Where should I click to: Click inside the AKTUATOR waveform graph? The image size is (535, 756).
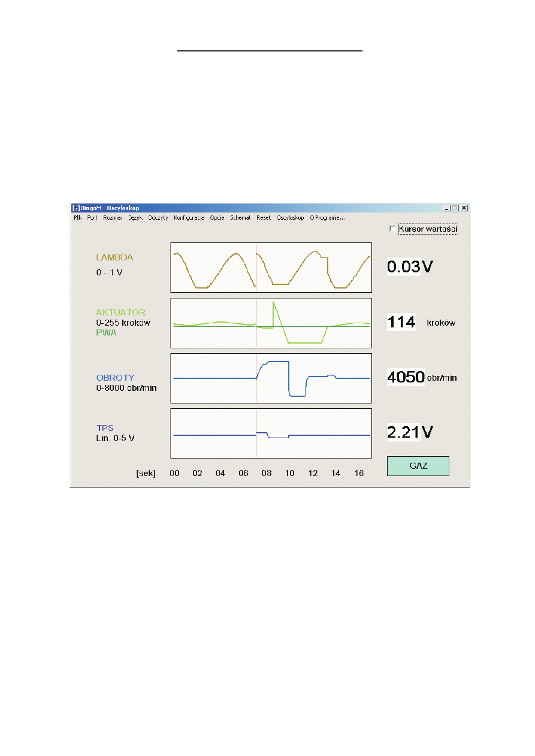coord(271,323)
